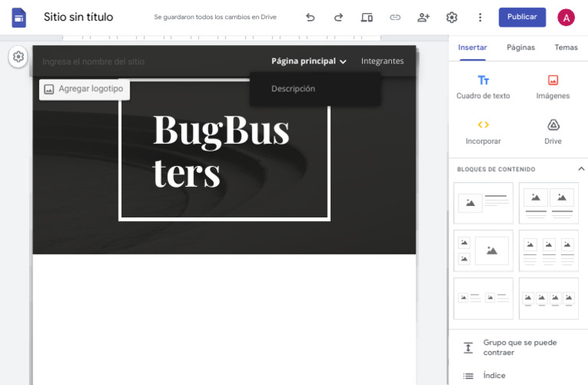Pick the two image-text pairs block
Viewport: 588px width, 385px height.
[483, 299]
